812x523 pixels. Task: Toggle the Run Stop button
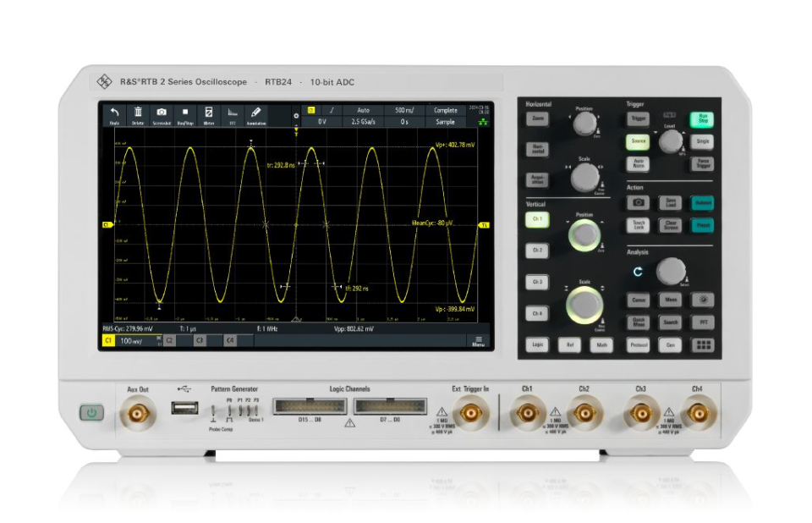pyautogui.click(x=701, y=119)
